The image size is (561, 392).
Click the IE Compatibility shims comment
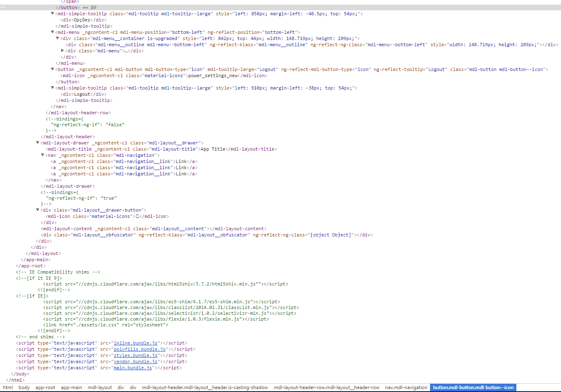[58, 272]
